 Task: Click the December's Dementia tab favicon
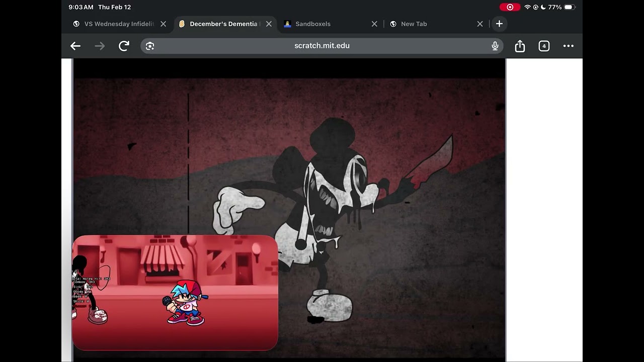pos(182,24)
